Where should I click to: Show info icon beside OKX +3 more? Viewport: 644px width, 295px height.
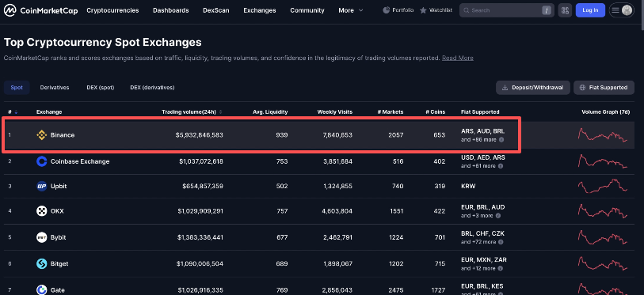(x=497, y=216)
